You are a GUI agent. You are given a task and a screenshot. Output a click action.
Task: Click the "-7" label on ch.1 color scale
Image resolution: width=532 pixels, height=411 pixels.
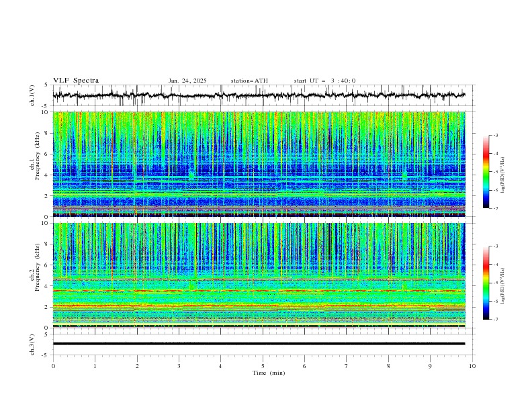pos(495,208)
